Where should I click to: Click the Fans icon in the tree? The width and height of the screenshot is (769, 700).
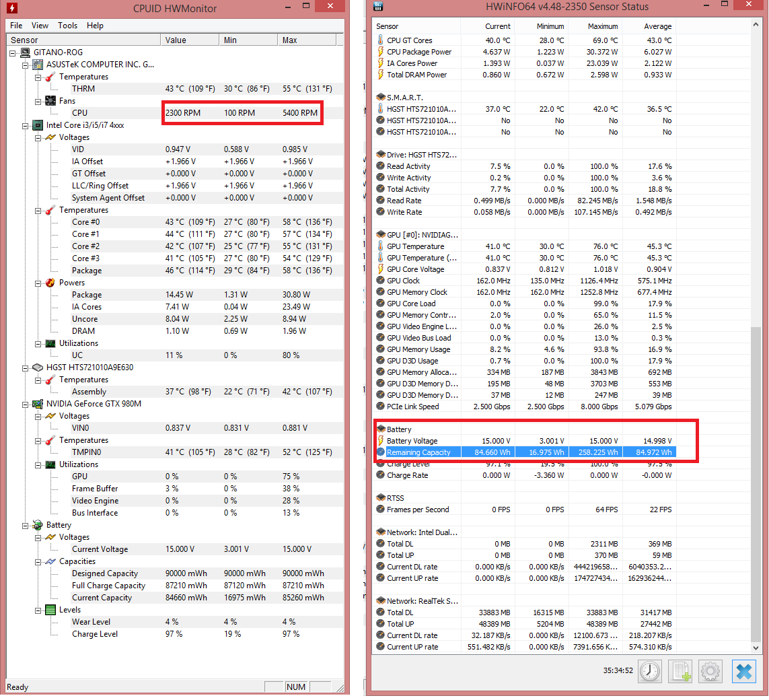click(50, 101)
